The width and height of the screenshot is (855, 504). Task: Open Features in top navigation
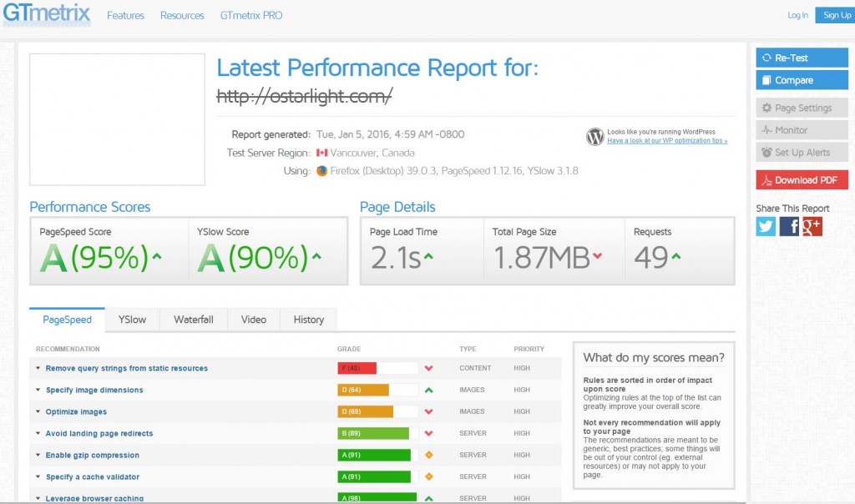125,15
